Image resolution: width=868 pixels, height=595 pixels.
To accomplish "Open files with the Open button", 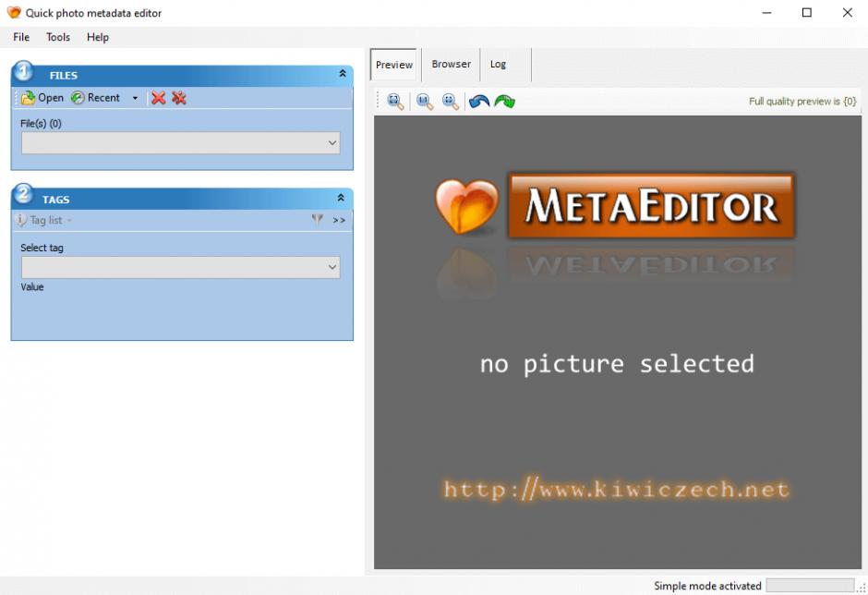I will [42, 98].
